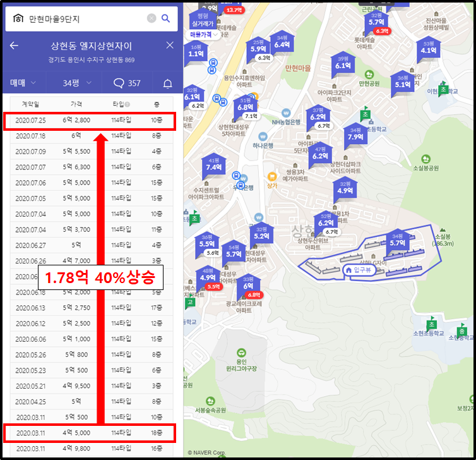Viewport: 476px width, 460px height.
Task: Select the 2020.07.06 5억 5,000 row
Action: click(x=92, y=183)
